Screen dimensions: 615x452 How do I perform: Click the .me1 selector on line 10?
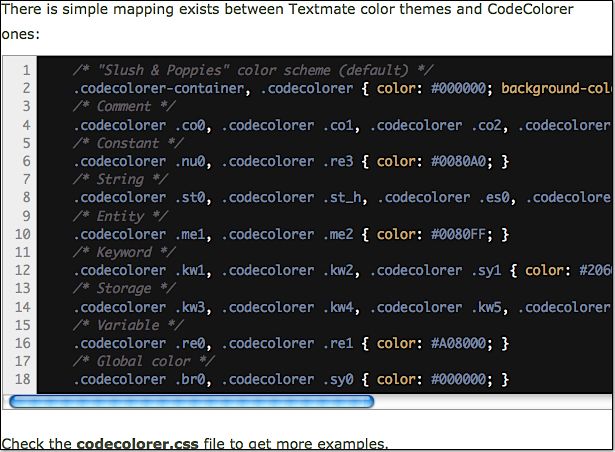tap(190, 234)
